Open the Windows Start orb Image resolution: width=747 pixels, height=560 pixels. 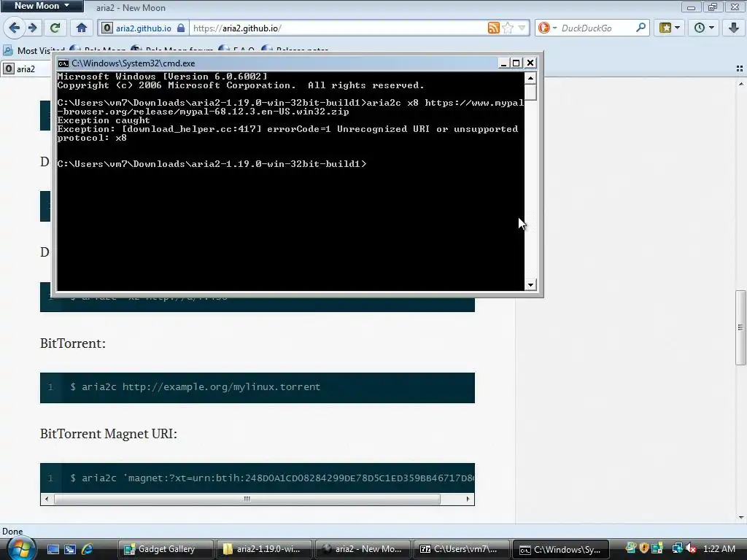(x=22, y=549)
